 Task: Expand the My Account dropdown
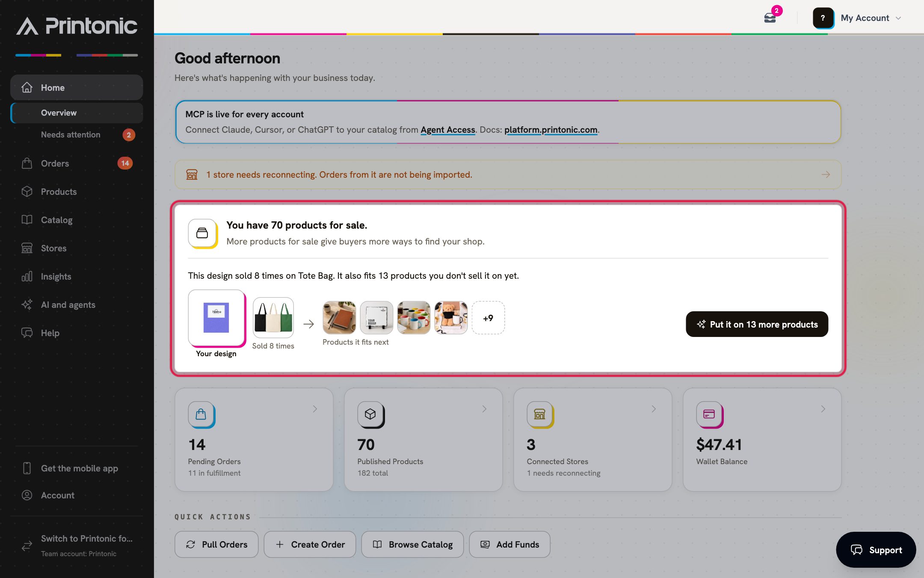(871, 18)
